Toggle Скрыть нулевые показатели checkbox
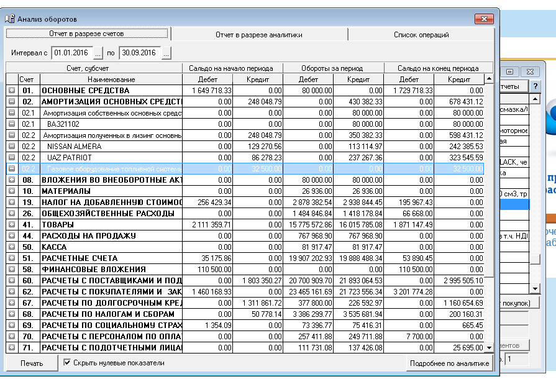Viewport: 556px width, 392px height. pos(68,363)
